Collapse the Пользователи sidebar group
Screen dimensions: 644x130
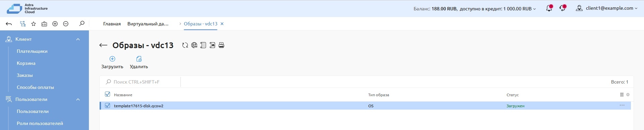pyautogui.click(x=78, y=99)
